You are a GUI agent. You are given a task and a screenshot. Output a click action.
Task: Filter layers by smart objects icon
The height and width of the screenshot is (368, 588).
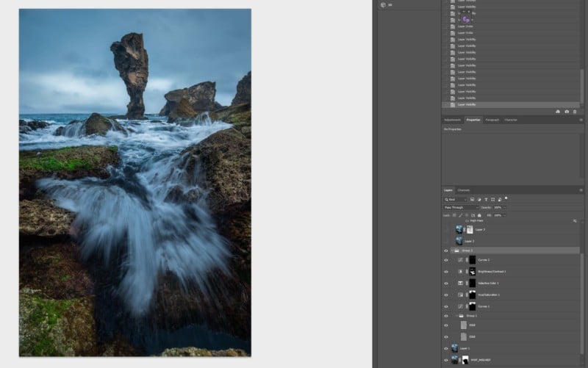(500, 199)
